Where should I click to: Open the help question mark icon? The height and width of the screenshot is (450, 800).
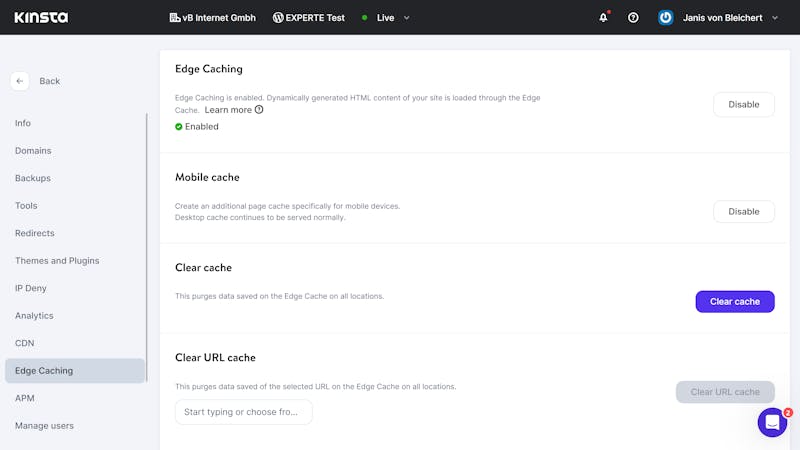click(633, 18)
